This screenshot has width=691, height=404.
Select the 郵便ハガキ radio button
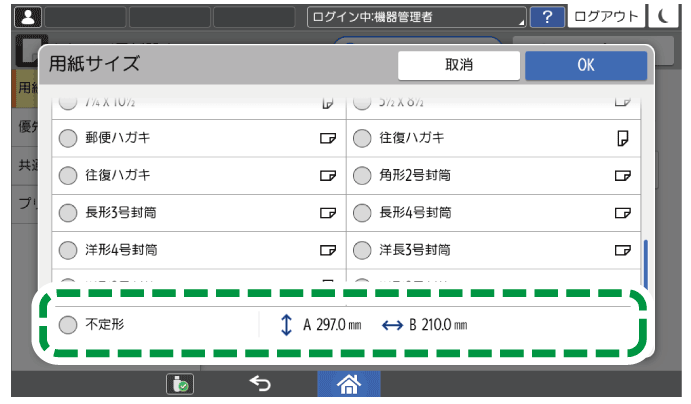(68, 138)
